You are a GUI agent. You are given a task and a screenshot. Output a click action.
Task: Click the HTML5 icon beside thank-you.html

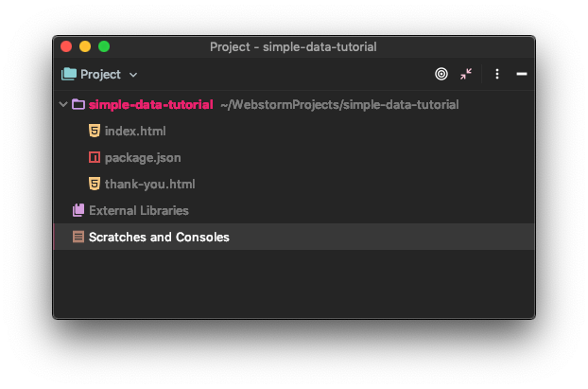point(95,184)
